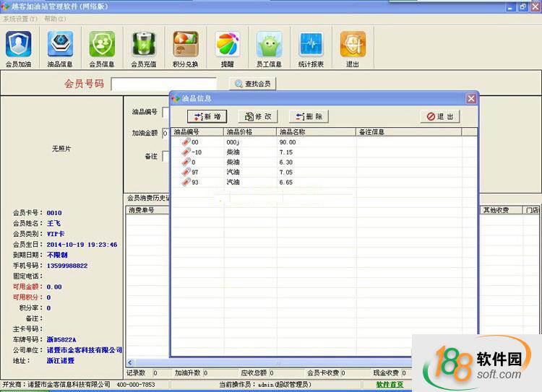
Task: Select the oil row icon for 00
Action: pyautogui.click(x=186, y=142)
